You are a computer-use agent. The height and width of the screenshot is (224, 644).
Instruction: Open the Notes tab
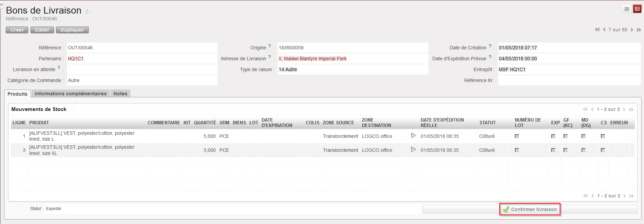tap(120, 94)
